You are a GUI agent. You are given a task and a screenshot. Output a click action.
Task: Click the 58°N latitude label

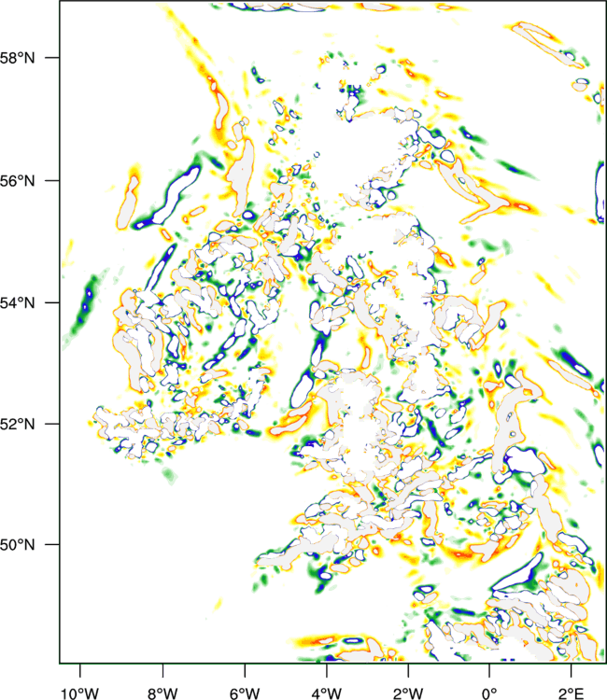[18, 58]
